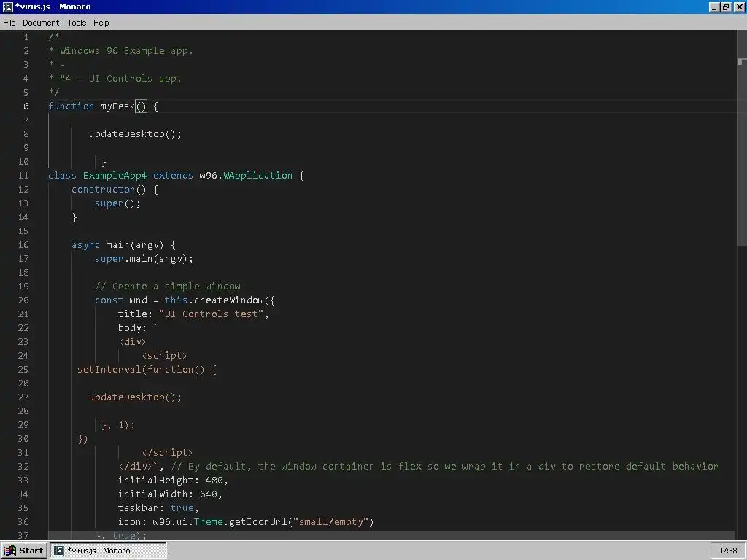This screenshot has width=747, height=560.
Task: Click '}, 1);' on line 29
Action: click(118, 425)
